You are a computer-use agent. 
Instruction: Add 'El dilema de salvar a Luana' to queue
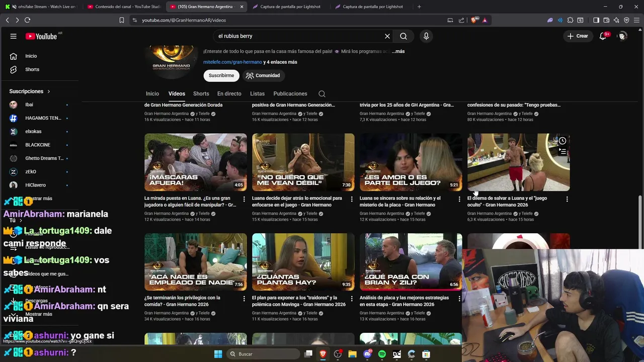(562, 151)
